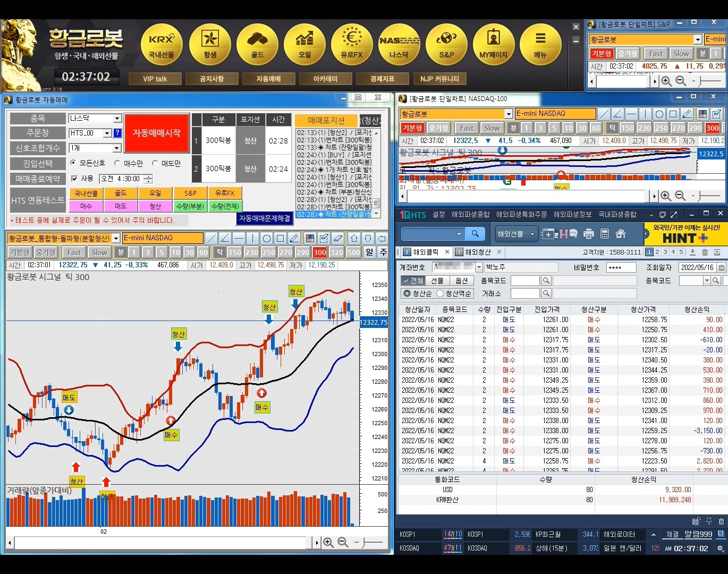This screenshot has width=728, height=574.
Task: Switch to the 해외청산 tab
Action: tap(478, 252)
